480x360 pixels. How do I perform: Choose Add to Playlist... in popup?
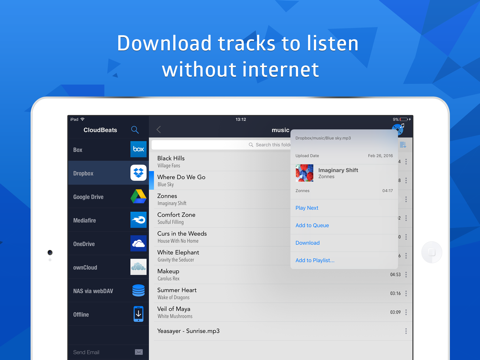(315, 260)
